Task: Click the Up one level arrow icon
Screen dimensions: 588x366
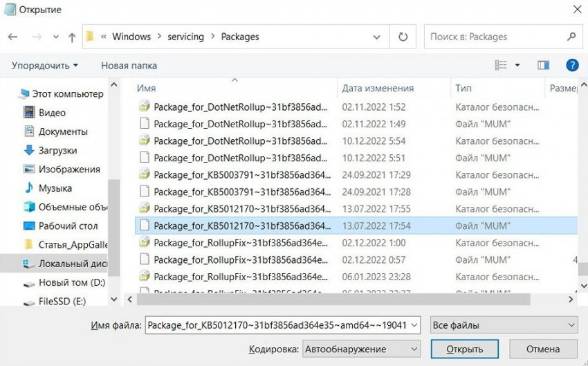Action: pyautogui.click(x=72, y=37)
